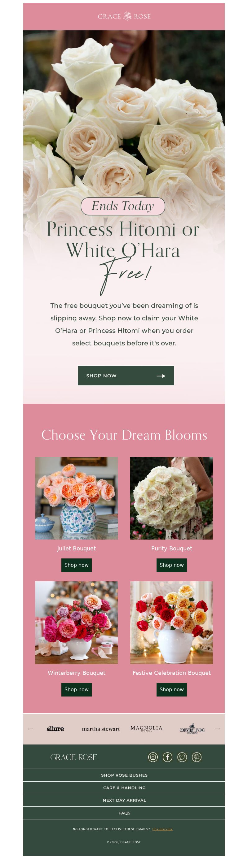
Task: Open the Facebook icon in footer
Action: [167, 757]
